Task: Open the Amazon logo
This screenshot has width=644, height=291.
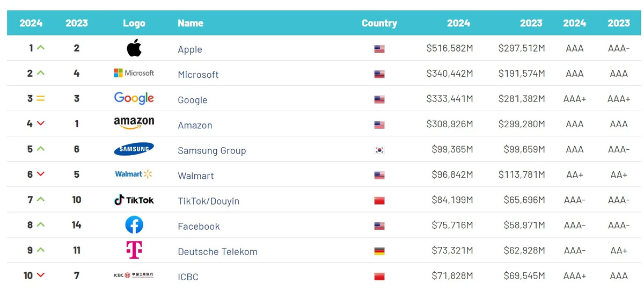Action: (134, 123)
